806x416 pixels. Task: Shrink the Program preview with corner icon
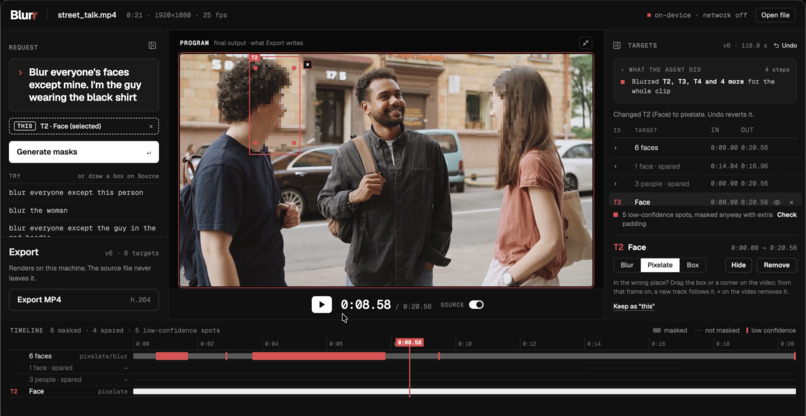click(x=585, y=43)
